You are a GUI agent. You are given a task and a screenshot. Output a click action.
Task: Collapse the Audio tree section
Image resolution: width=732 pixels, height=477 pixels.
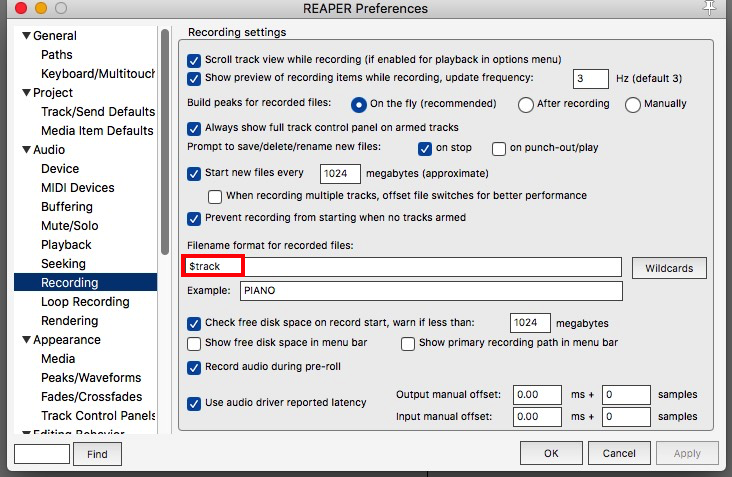(27, 149)
